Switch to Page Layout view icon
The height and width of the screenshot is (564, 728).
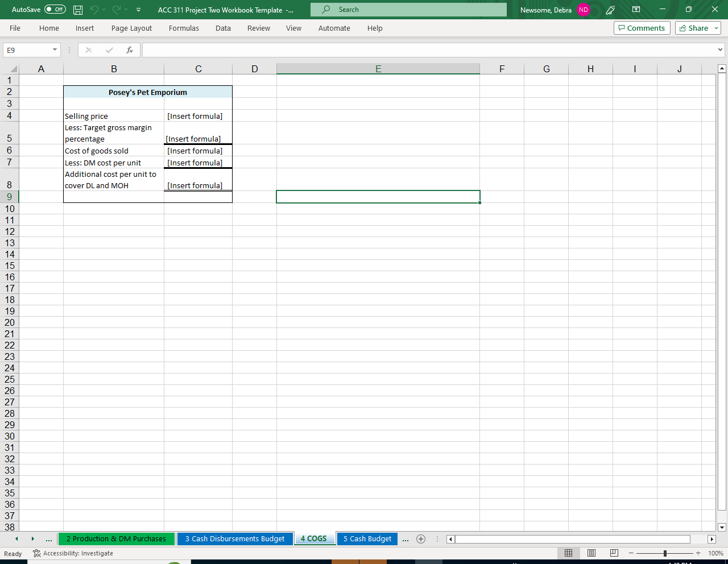coord(591,553)
